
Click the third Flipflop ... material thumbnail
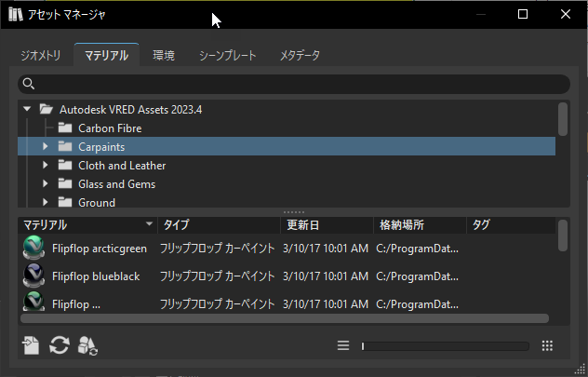click(33, 302)
